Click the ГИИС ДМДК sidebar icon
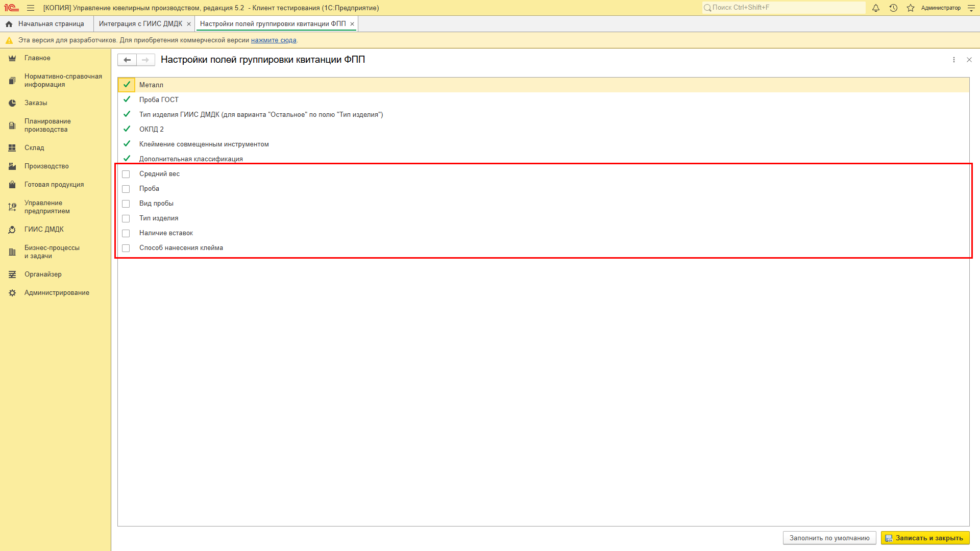The image size is (980, 551). click(x=12, y=230)
